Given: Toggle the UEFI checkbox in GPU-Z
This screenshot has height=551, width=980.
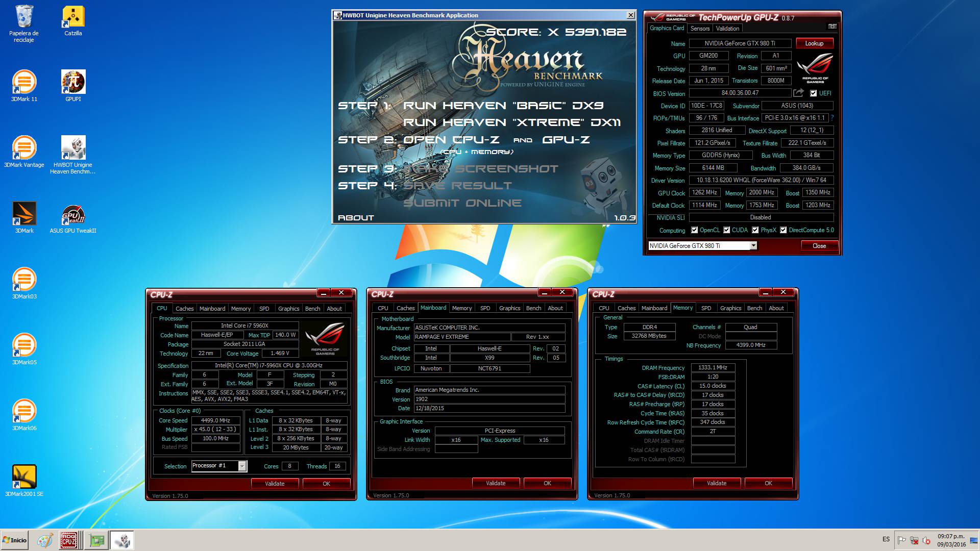Looking at the screenshot, I should [x=813, y=93].
